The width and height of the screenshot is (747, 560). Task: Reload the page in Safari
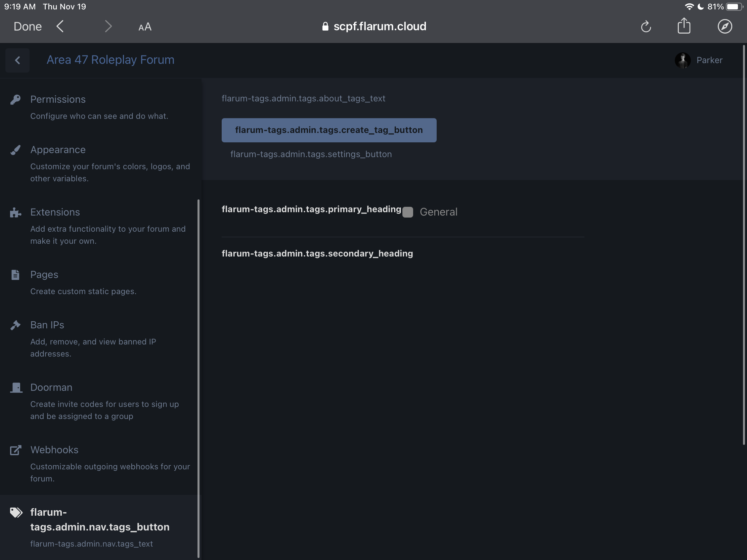point(646,26)
